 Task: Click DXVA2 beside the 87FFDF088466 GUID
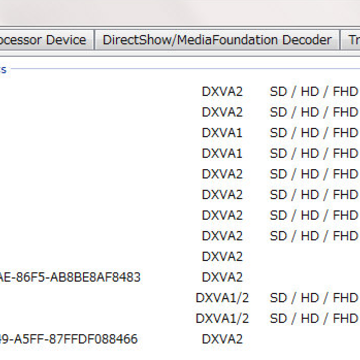coord(222,339)
